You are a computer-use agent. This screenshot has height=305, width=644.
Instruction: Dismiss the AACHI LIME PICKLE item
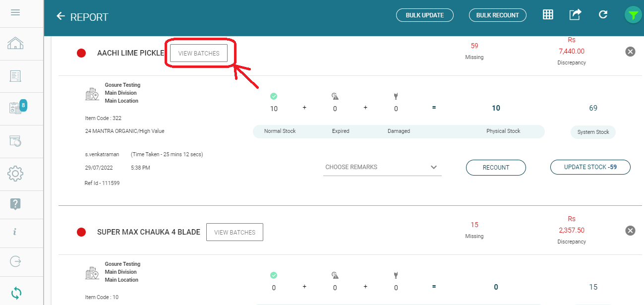[630, 51]
